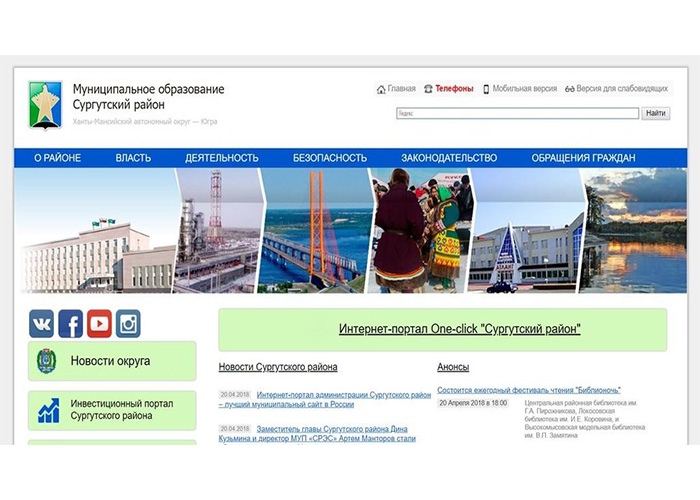Open the ЗАКОНОДАТЕЛЬСТВО menu
This screenshot has width=700, height=500.
449,158
